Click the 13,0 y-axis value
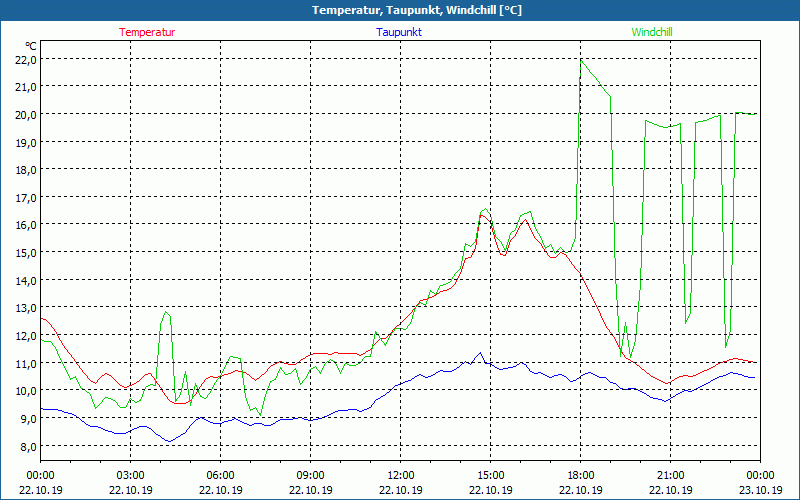This screenshot has width=800, height=500. pyautogui.click(x=27, y=308)
